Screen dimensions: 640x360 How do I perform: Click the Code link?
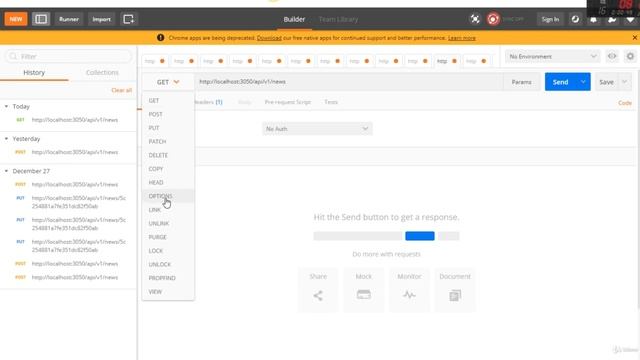point(625,103)
